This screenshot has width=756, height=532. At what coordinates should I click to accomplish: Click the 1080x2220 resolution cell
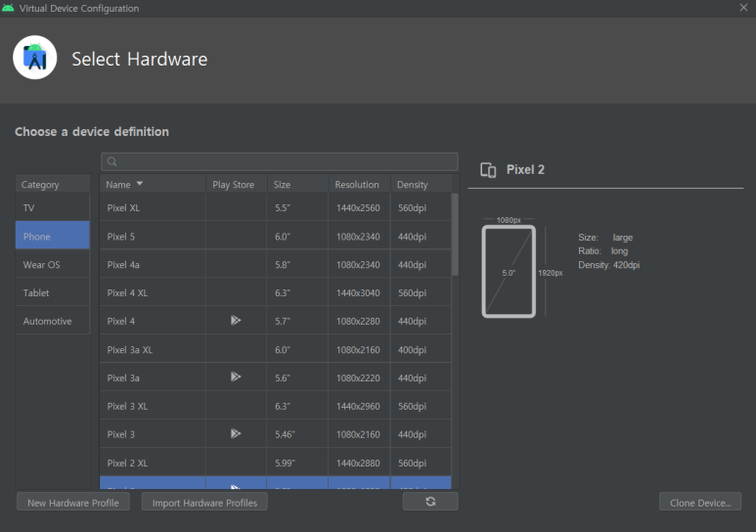[x=358, y=378]
